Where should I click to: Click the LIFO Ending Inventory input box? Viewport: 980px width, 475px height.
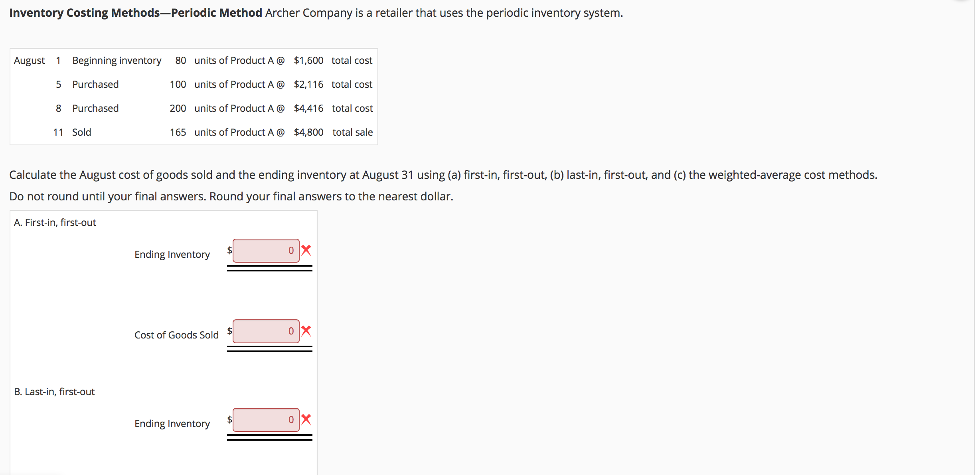(265, 420)
